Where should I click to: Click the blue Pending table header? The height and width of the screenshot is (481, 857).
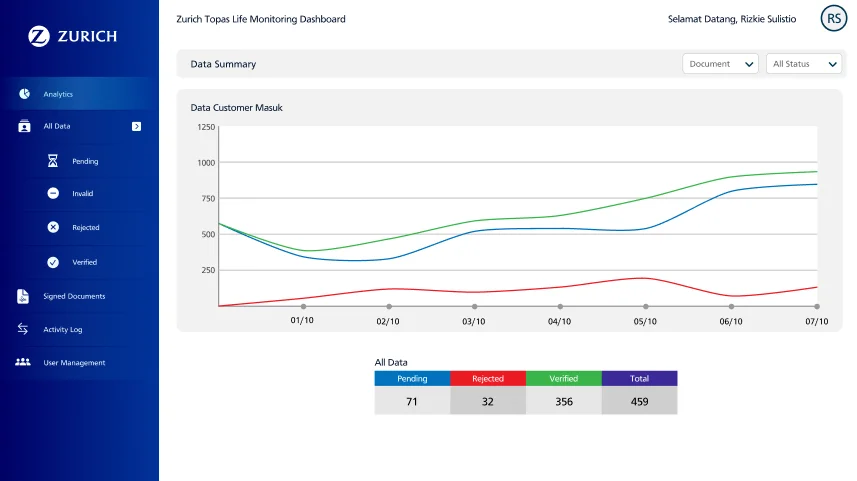tap(412, 378)
